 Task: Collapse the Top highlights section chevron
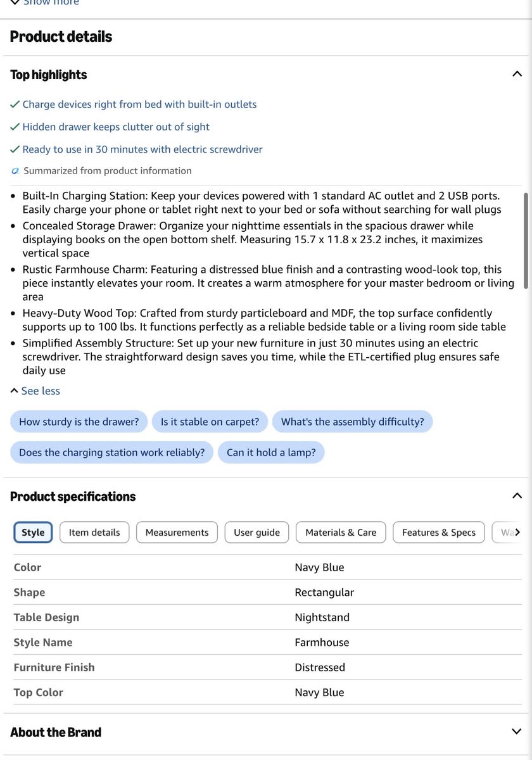click(x=517, y=74)
